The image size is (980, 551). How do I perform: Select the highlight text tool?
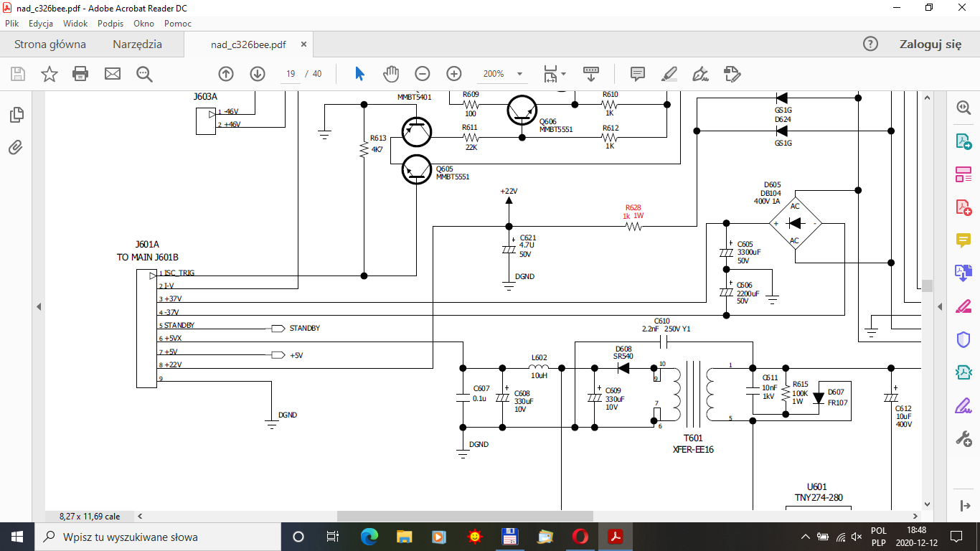coord(669,74)
